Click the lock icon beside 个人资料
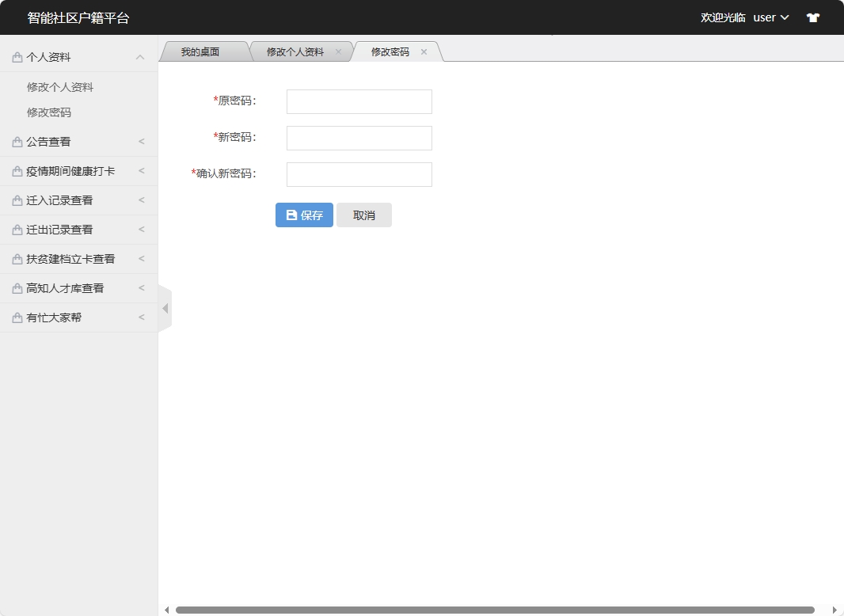The height and width of the screenshot is (616, 844). [x=17, y=57]
